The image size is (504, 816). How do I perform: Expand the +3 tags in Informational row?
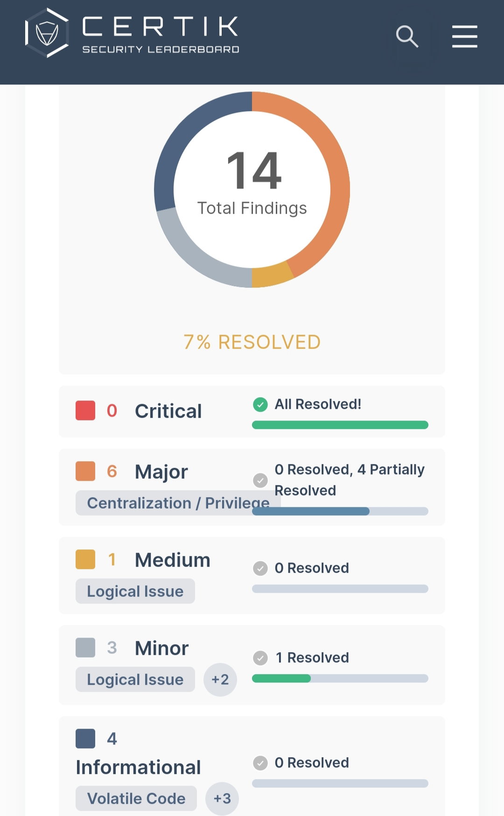(222, 799)
